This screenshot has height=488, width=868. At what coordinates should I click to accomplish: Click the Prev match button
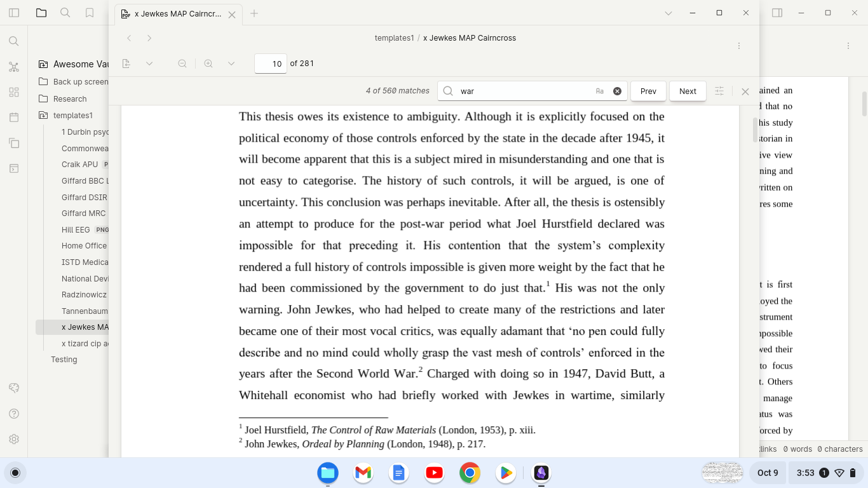click(648, 91)
